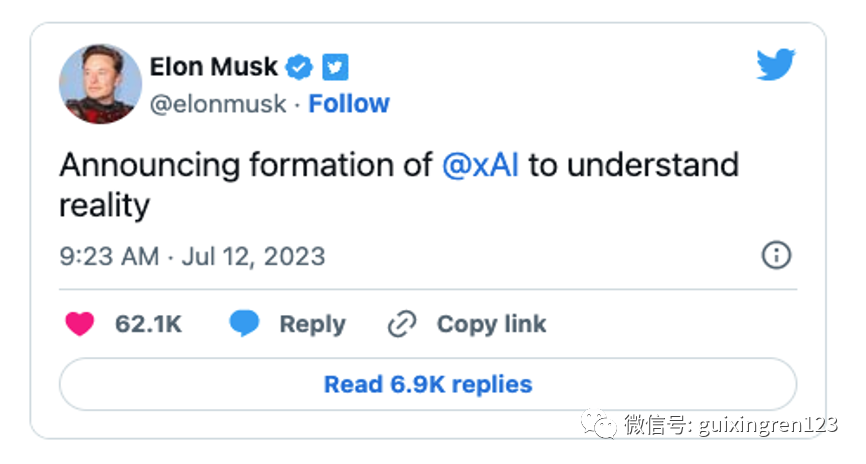
Task: Open the tweet info icon
Action: coord(776,255)
